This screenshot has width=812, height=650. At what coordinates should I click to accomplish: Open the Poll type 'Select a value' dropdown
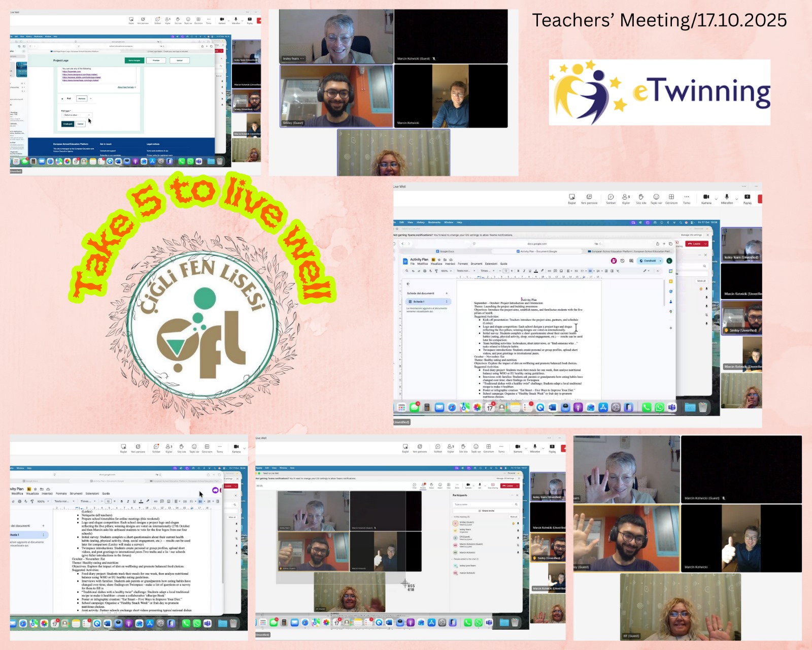pos(76,115)
